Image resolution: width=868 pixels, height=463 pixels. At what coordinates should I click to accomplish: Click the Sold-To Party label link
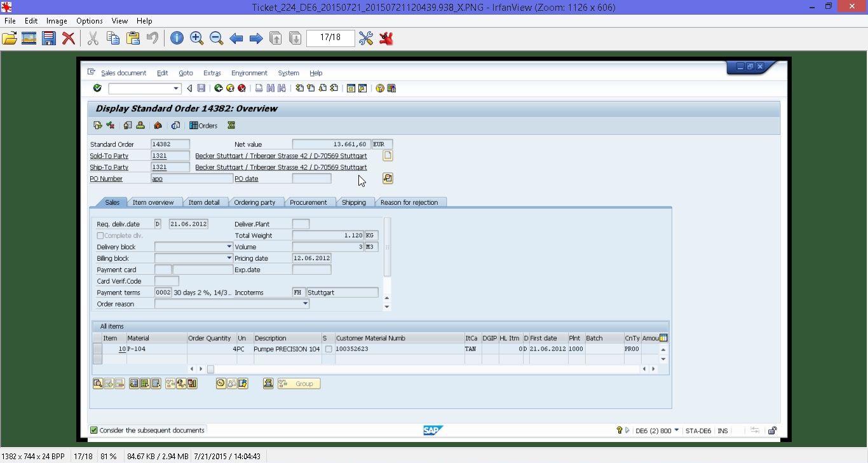point(109,156)
